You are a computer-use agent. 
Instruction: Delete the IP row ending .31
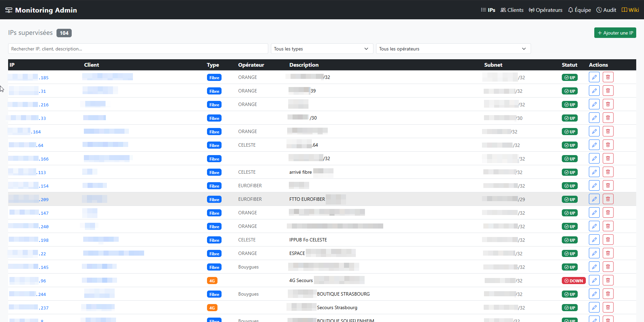tap(608, 91)
